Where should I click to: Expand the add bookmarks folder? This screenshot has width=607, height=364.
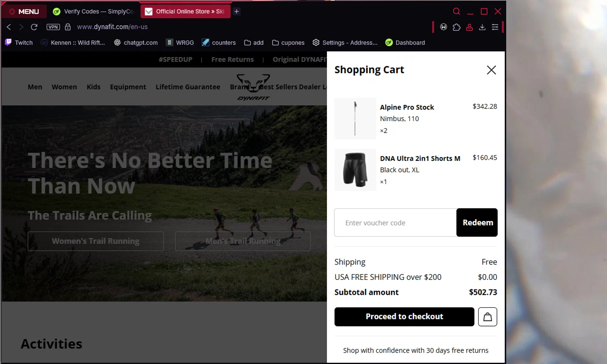pyautogui.click(x=254, y=42)
